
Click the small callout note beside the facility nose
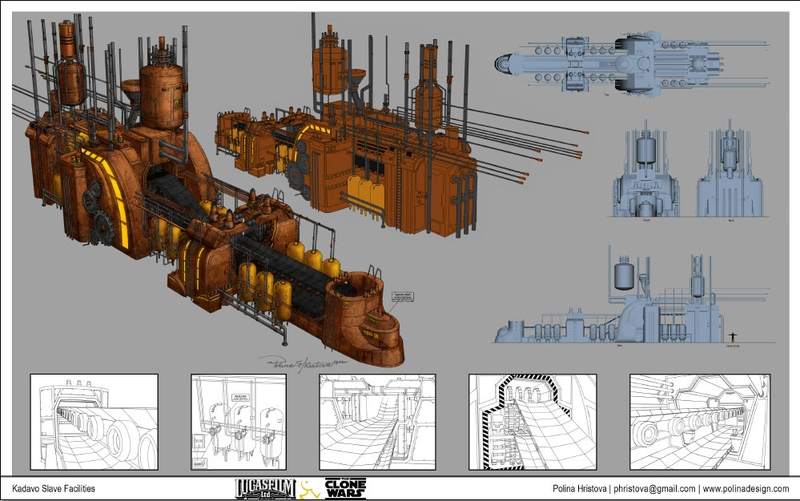402,297
